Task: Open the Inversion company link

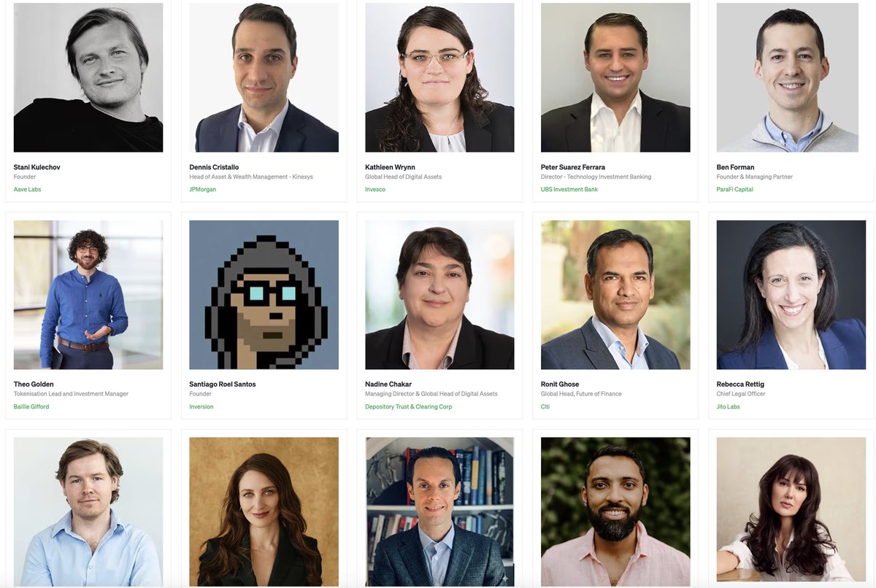Action: (x=201, y=407)
